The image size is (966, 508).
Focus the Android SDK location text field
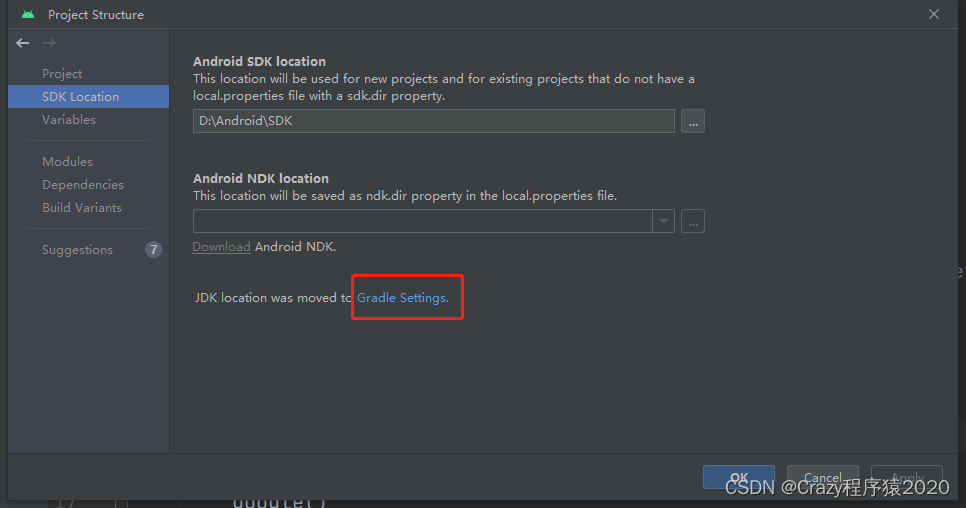[x=434, y=121]
